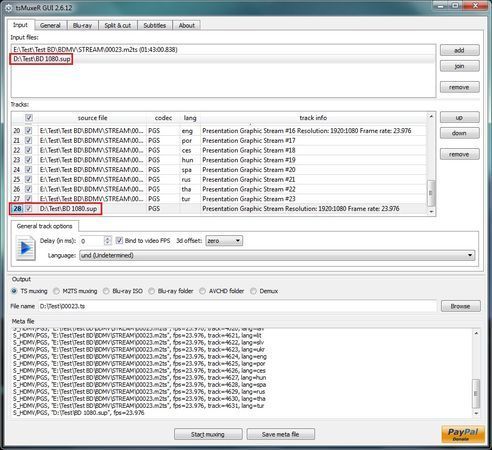The height and width of the screenshot is (450, 492).
Task: Disable Bind to video FPS checkbox
Action: tap(119, 240)
